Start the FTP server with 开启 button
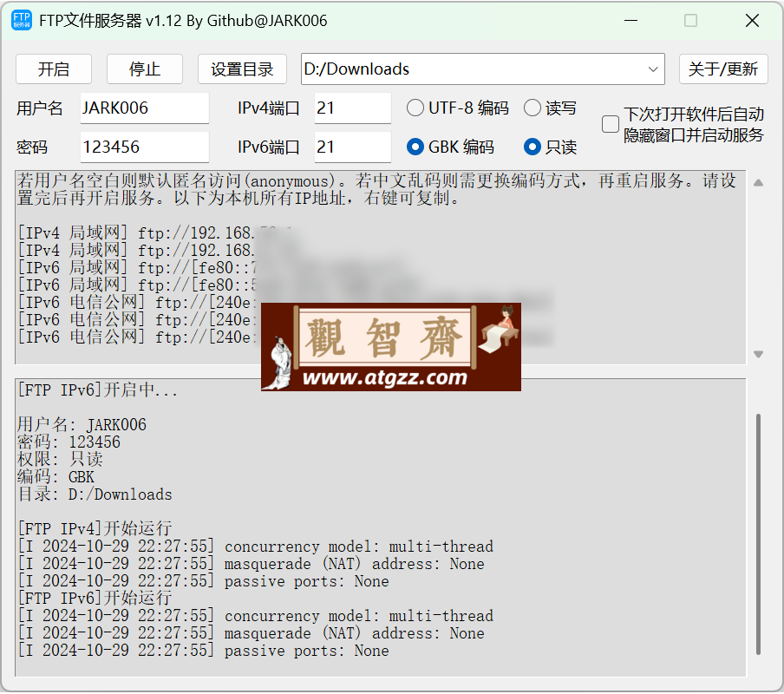Viewport: 784px width, 694px height. click(54, 69)
